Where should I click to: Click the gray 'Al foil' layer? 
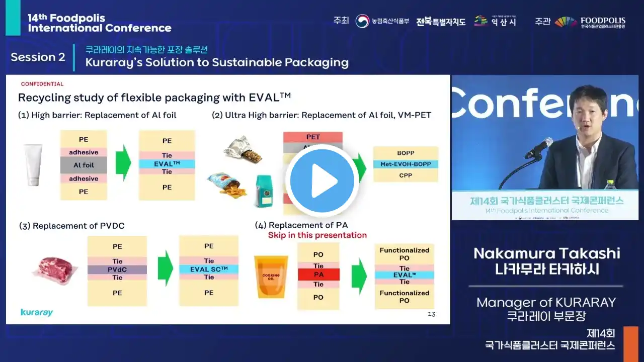click(84, 165)
